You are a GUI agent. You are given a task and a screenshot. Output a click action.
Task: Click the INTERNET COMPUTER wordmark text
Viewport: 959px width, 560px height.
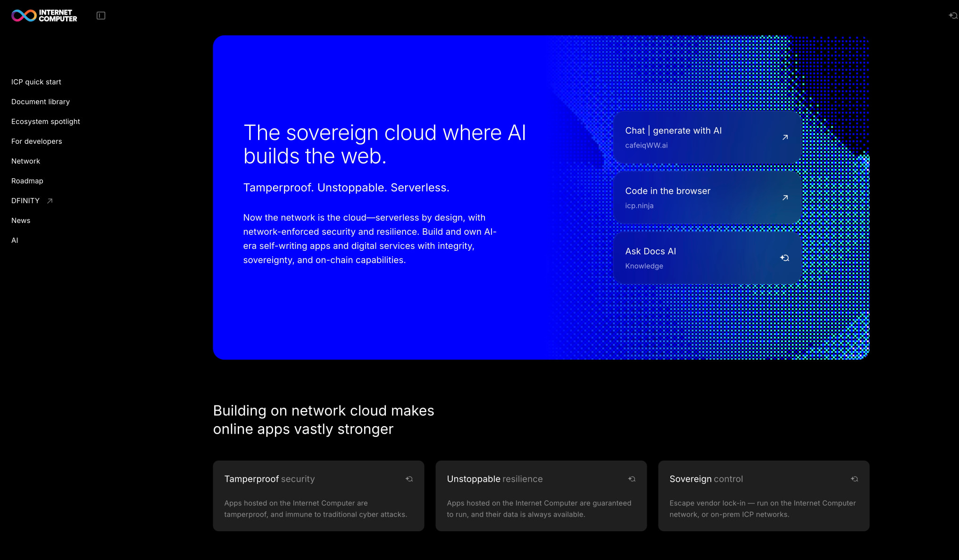58,16
